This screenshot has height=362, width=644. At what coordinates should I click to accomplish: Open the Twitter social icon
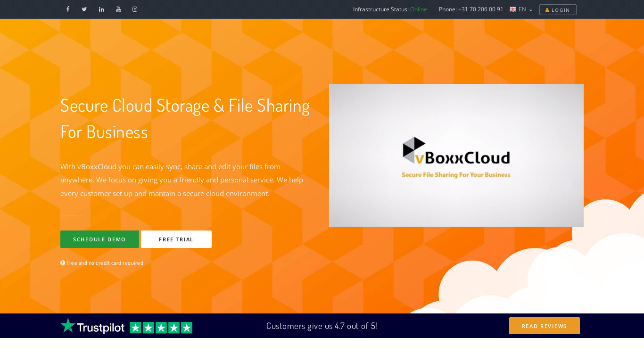(x=84, y=9)
